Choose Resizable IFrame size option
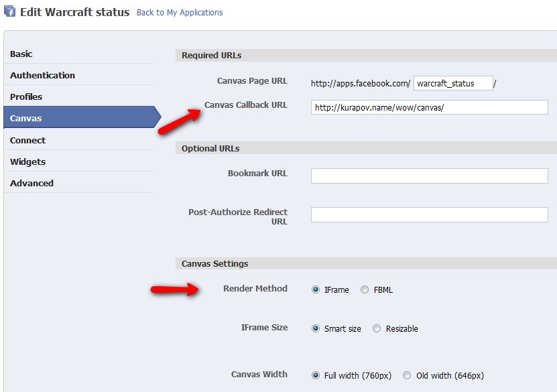The image size is (557, 392). pyautogui.click(x=377, y=329)
